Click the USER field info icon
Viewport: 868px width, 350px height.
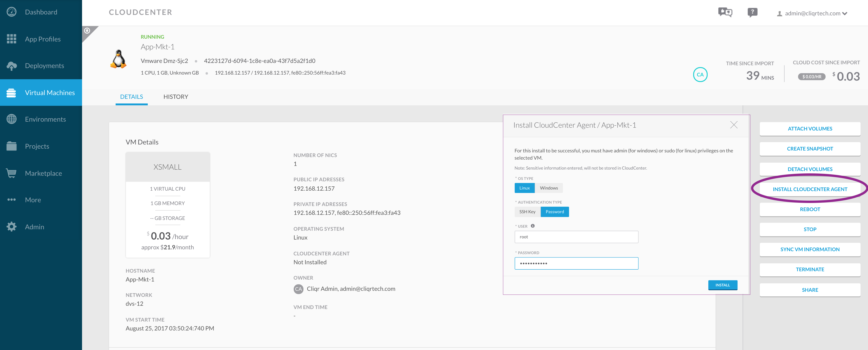coord(533,226)
